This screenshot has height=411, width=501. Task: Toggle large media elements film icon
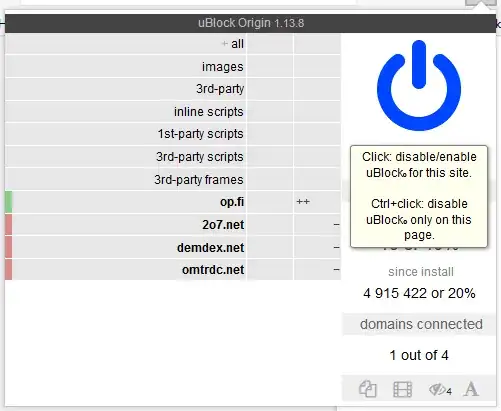(x=402, y=389)
